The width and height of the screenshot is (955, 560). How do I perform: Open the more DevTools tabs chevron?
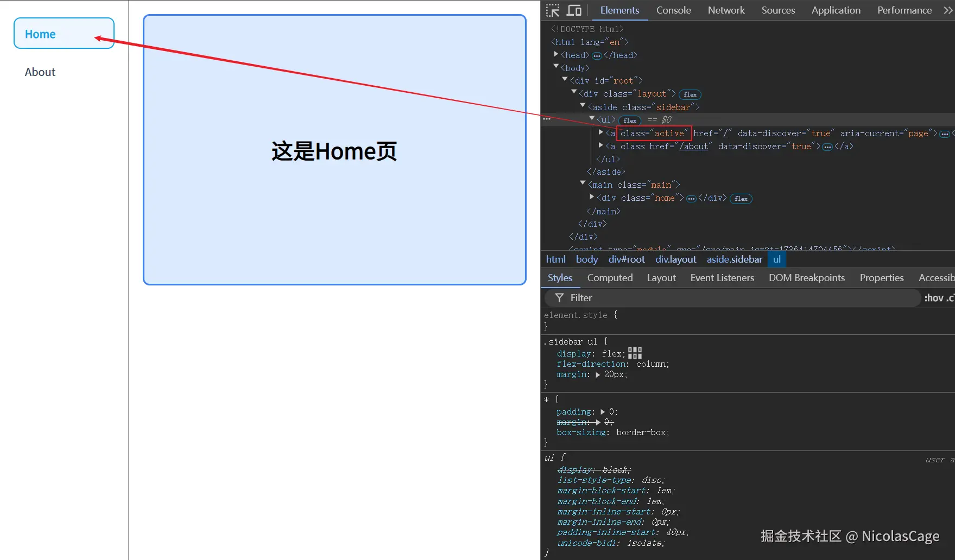coord(948,10)
